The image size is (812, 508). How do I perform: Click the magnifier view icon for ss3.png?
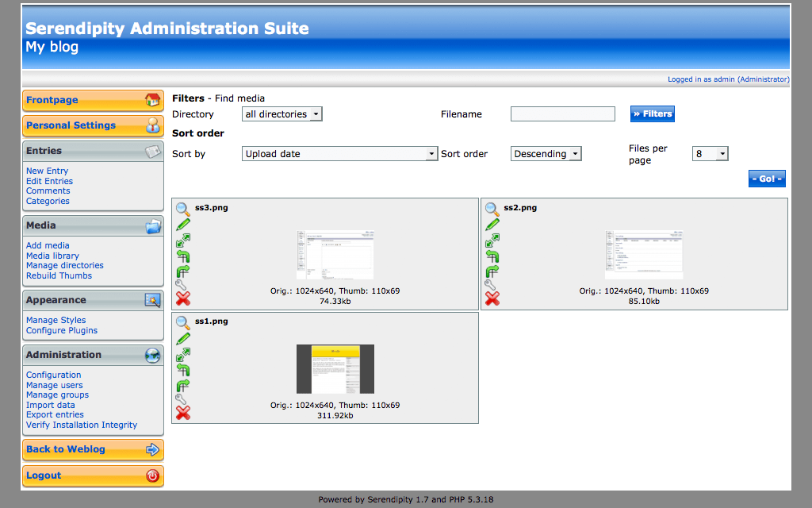(182, 210)
